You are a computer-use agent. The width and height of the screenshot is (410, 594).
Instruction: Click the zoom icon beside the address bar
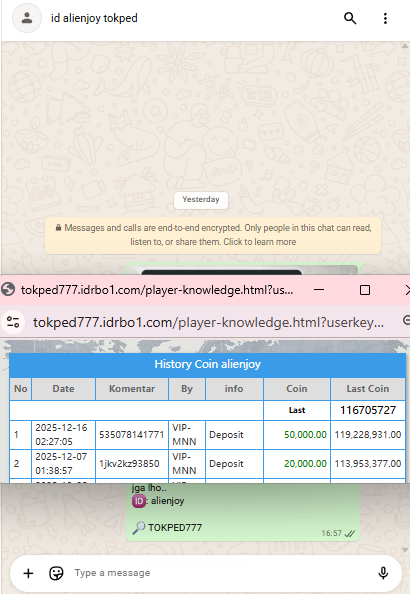(406, 320)
